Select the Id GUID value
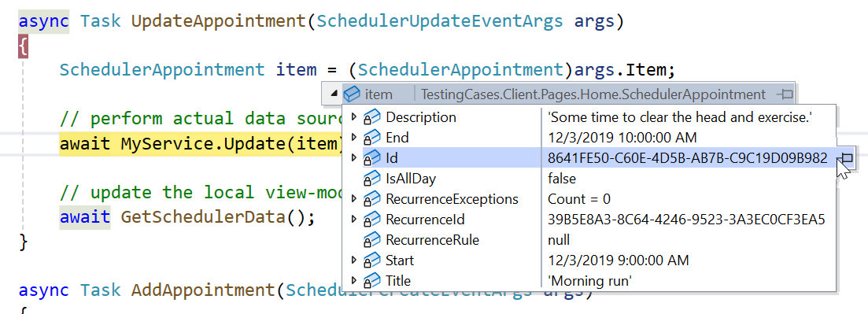Viewport: 868px width, 314px height. [x=687, y=158]
